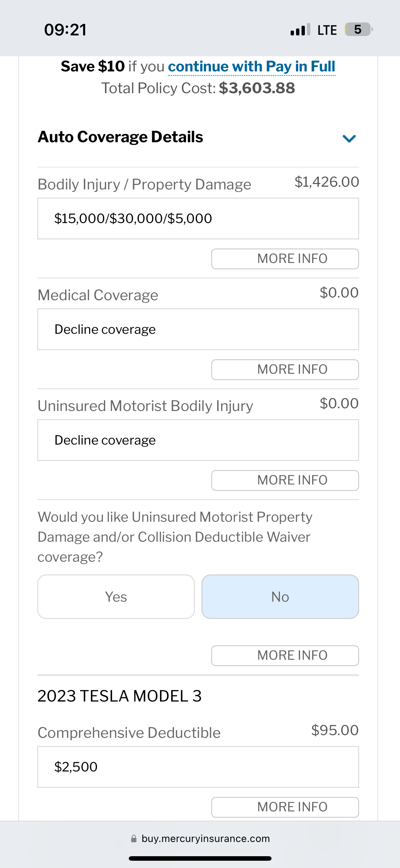Open the Comprehensive Deductible $2,500 dropdown

[198, 767]
